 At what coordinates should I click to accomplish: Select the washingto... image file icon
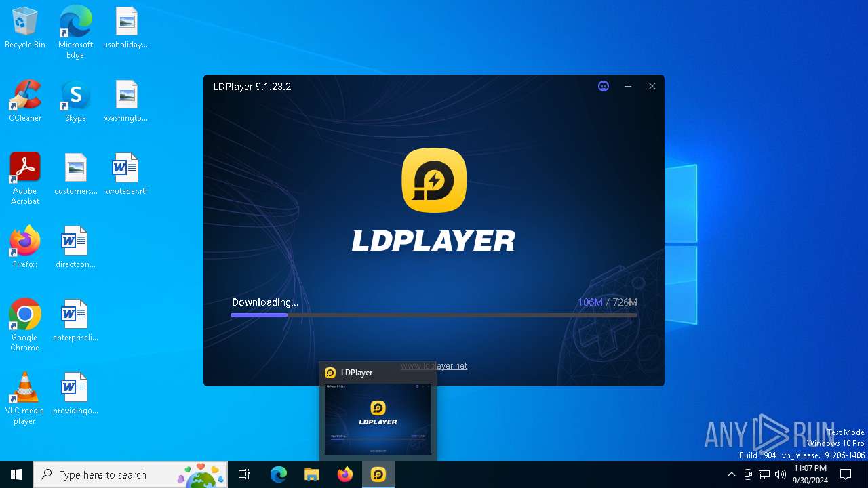(x=126, y=102)
